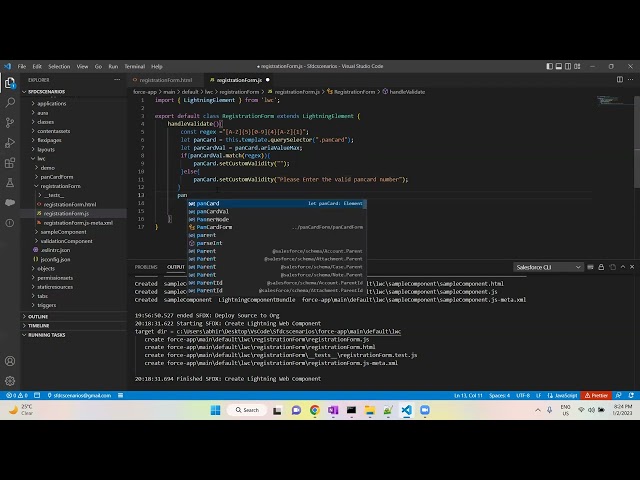This screenshot has width=640, height=480.
Task: Toggle output scroll lock
Action: (601, 267)
